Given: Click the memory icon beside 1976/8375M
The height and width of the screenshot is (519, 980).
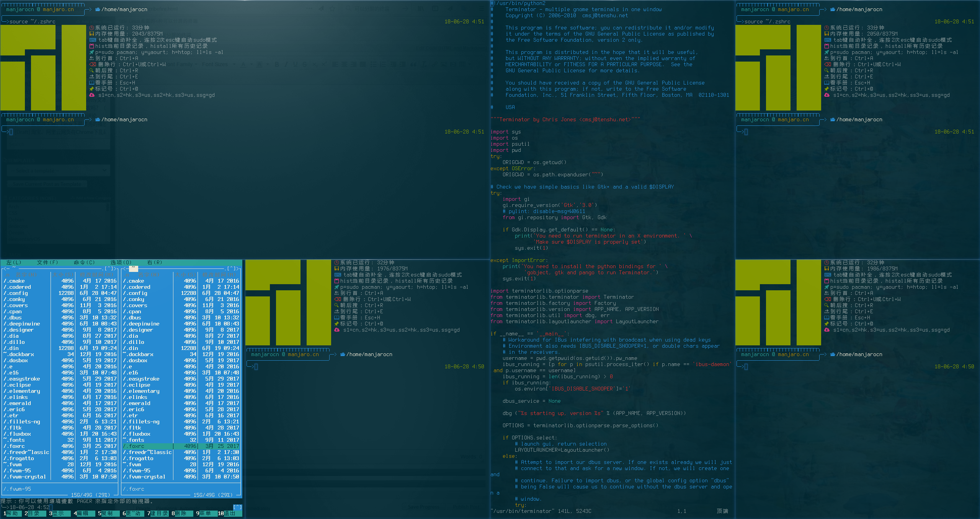Looking at the screenshot, I should coord(337,268).
